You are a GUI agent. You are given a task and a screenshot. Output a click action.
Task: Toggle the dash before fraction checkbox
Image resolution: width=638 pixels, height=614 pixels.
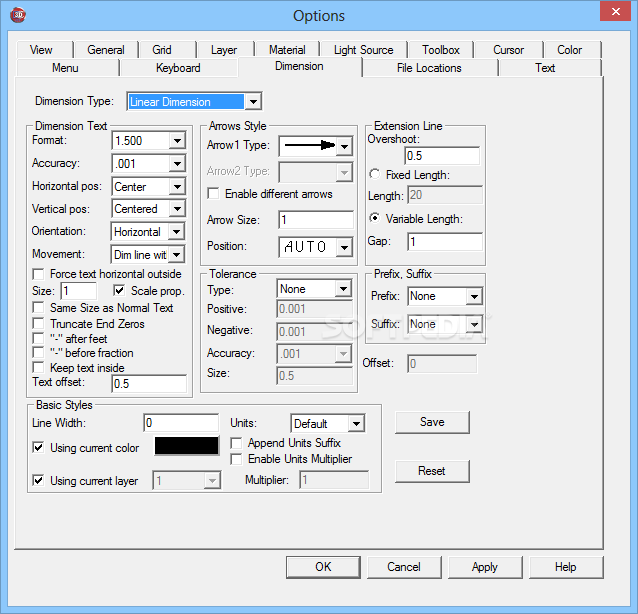pos(38,353)
